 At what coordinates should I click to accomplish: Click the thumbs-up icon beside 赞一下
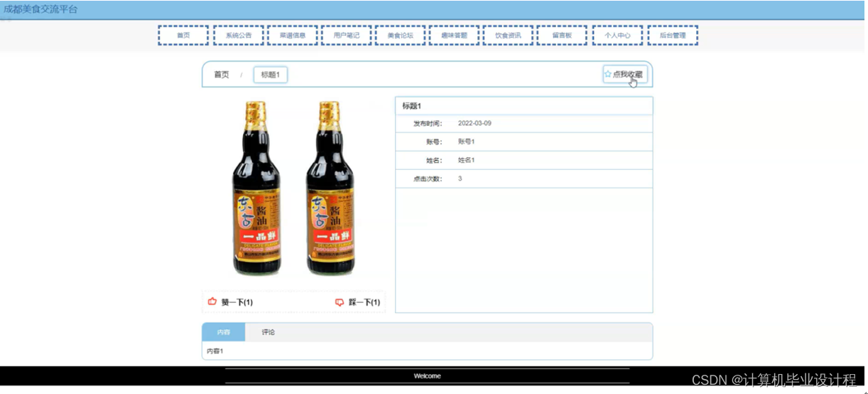pyautogui.click(x=212, y=302)
